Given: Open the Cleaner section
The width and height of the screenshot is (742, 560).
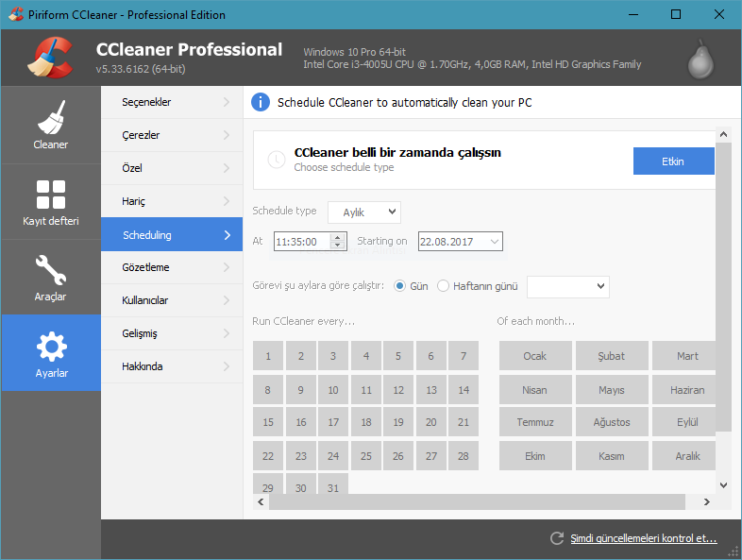Looking at the screenshot, I should point(51,125).
